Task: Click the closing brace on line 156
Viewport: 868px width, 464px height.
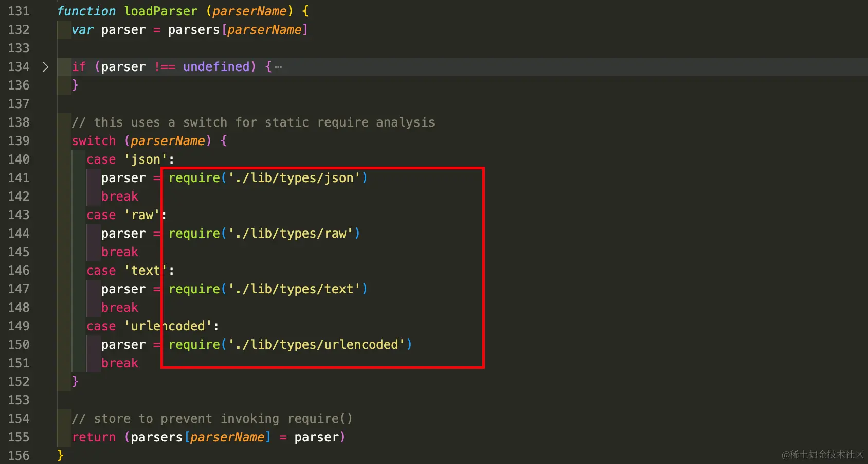Action: click(x=60, y=455)
